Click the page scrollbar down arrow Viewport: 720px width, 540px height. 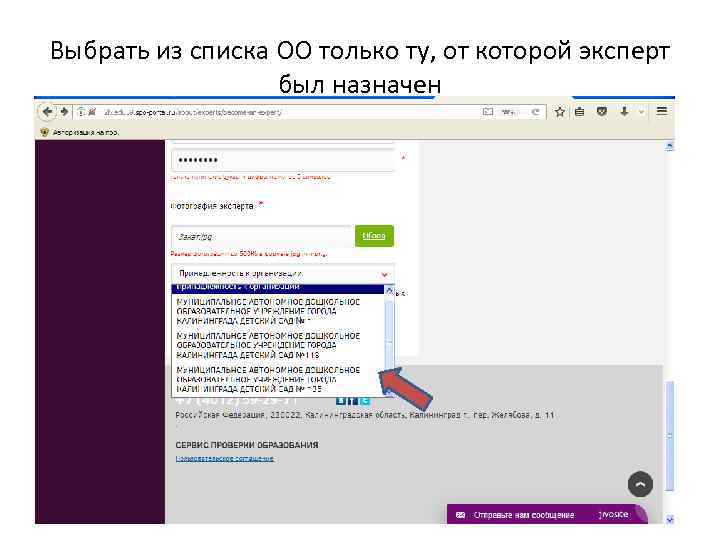point(669,519)
